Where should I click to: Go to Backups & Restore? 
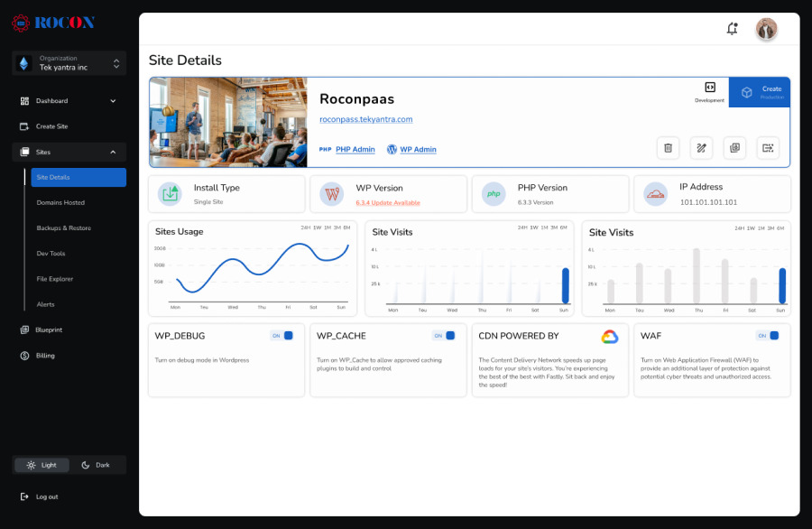tap(63, 228)
